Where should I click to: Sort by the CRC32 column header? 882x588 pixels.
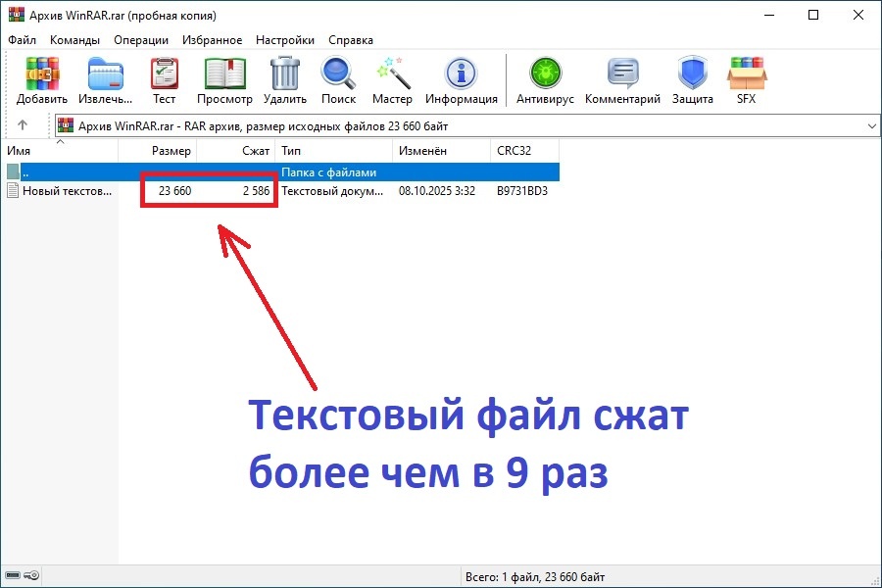point(525,151)
